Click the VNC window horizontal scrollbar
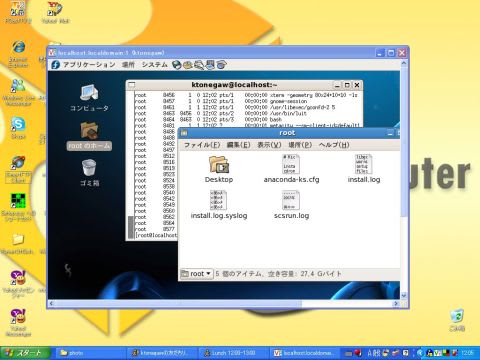This screenshot has width=480, height=360. coord(223,304)
